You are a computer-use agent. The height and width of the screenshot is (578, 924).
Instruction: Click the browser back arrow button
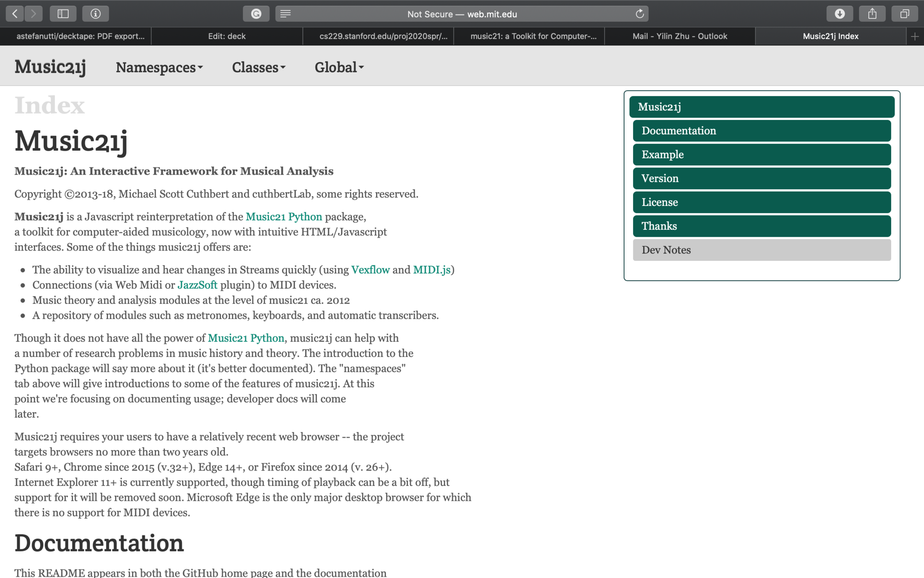pyautogui.click(x=15, y=14)
